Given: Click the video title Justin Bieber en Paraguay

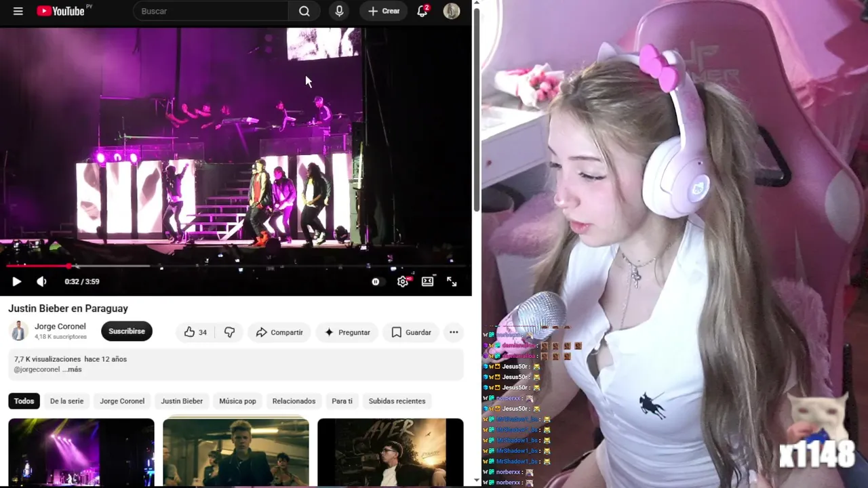Looking at the screenshot, I should (x=68, y=308).
